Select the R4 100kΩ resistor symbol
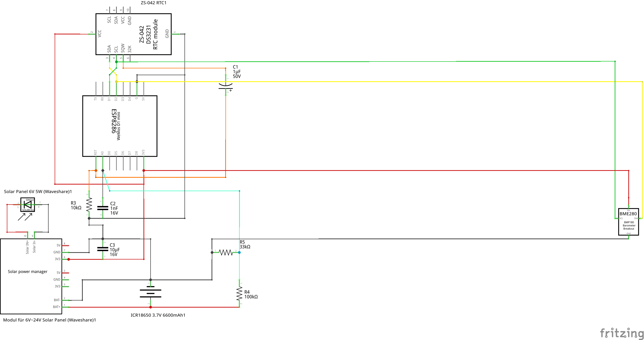This screenshot has height=340, width=644. click(239, 293)
